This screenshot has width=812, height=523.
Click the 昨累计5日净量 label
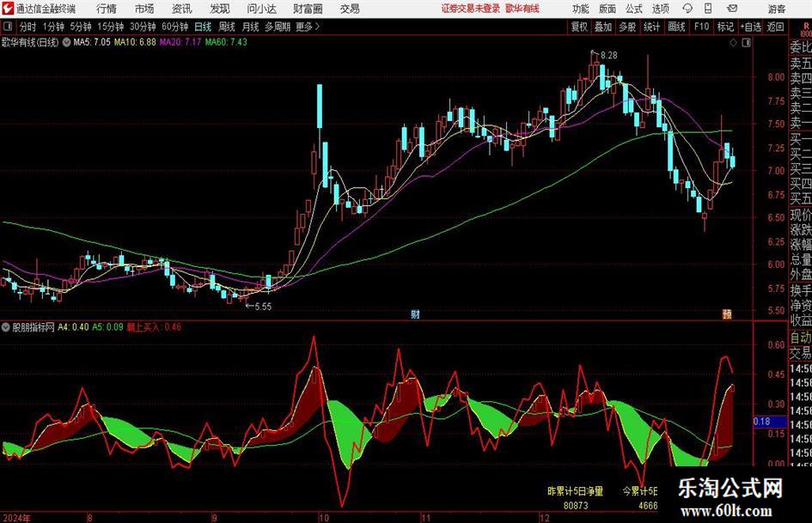(576, 491)
